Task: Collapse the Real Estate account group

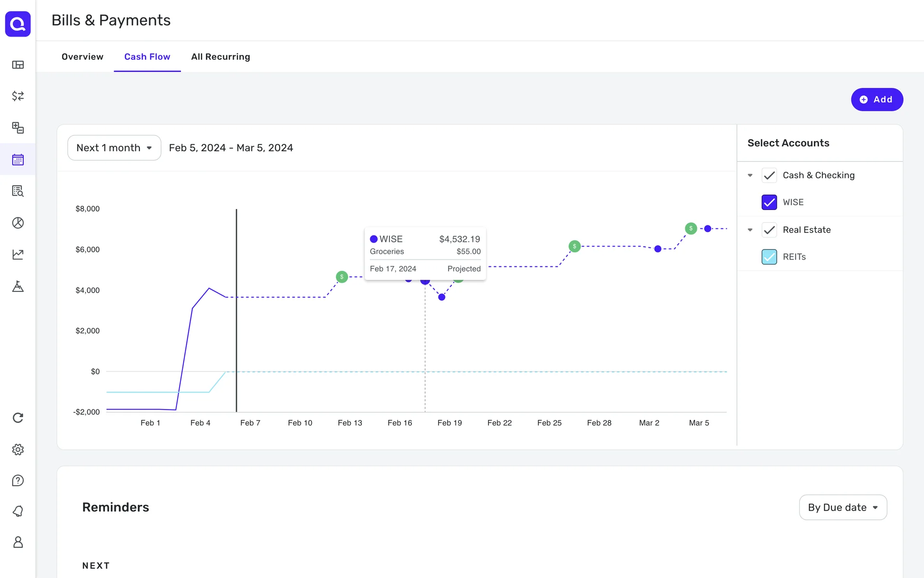Action: (x=750, y=230)
